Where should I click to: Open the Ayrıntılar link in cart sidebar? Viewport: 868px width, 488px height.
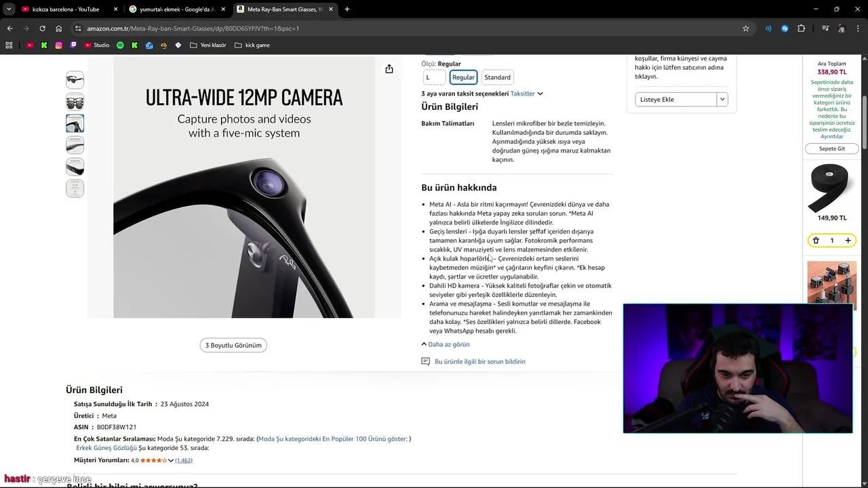point(832,136)
